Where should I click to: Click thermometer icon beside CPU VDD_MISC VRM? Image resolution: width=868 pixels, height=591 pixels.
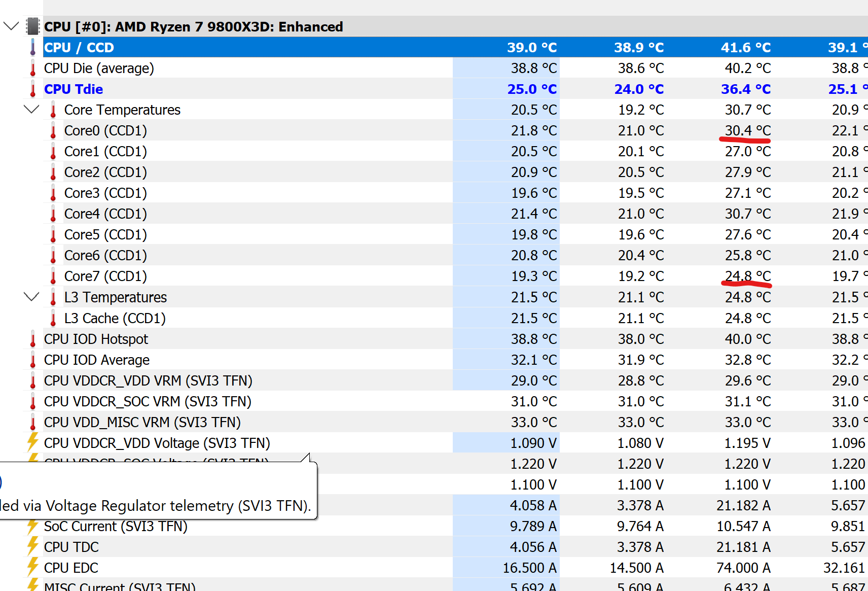coord(33,422)
